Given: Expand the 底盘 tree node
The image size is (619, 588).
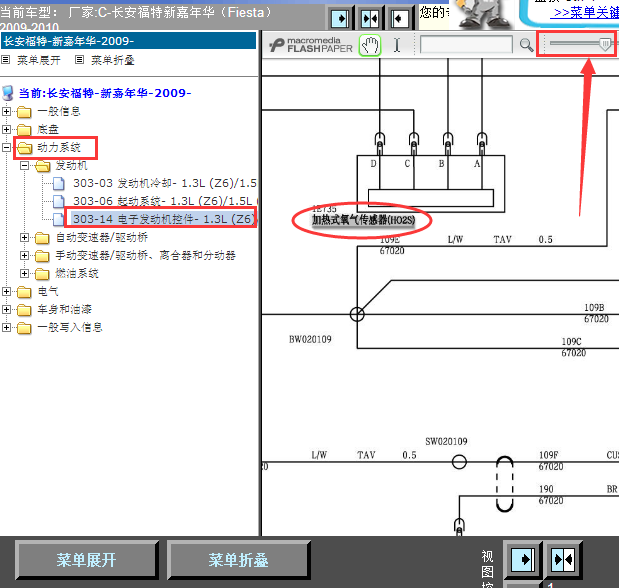Looking at the screenshot, I should coord(6,129).
